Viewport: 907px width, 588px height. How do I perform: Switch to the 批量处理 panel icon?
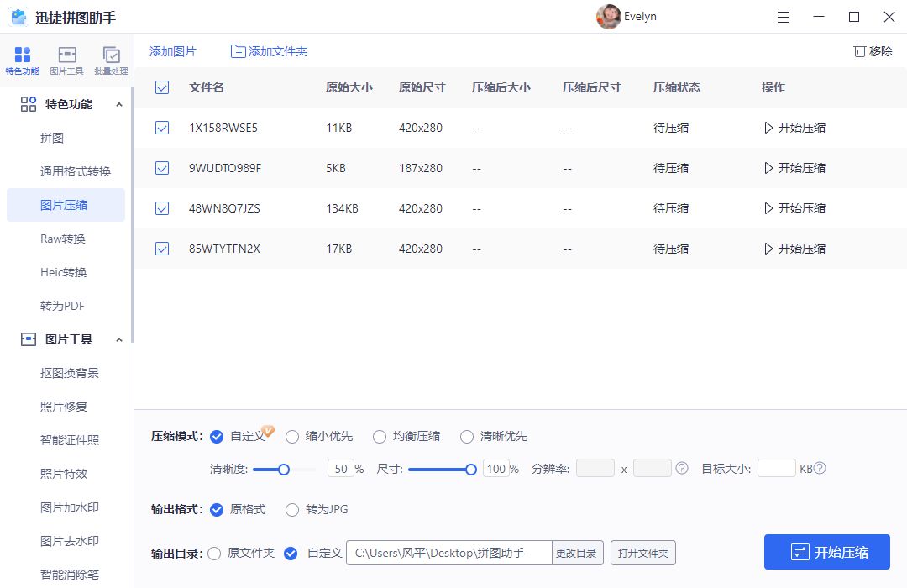coord(111,59)
